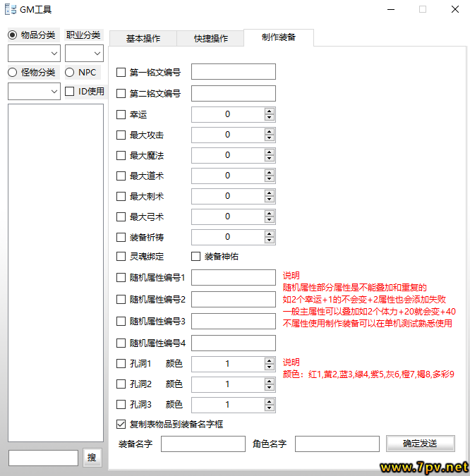Viewport: 470px width, 476px height.
Task: Decrease the 最大弓术 spinner value
Action: [270, 220]
